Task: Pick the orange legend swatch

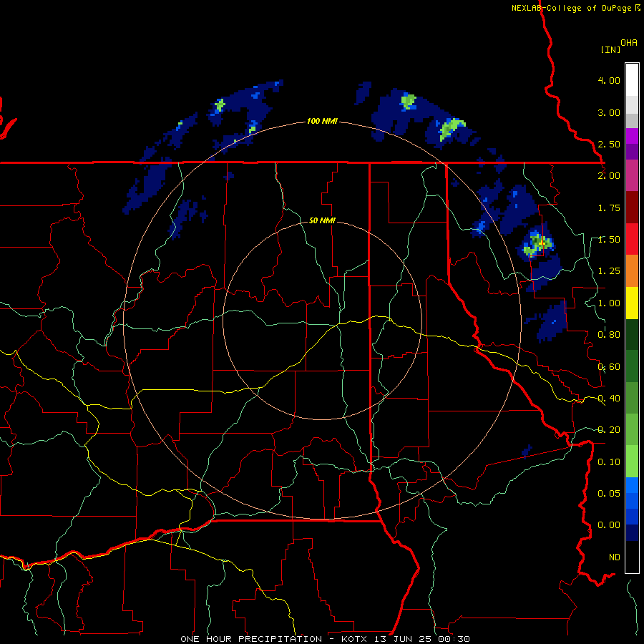Action: pyautogui.click(x=632, y=271)
